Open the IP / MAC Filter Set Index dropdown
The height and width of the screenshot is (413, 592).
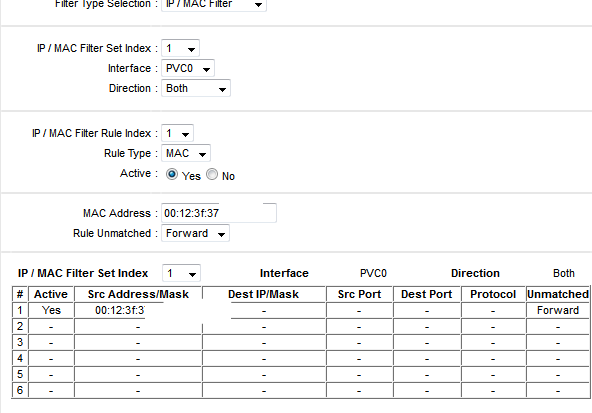(180, 48)
